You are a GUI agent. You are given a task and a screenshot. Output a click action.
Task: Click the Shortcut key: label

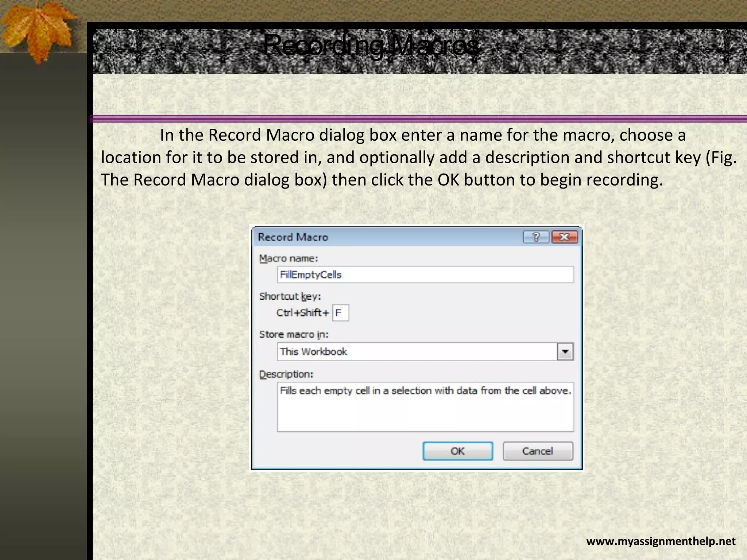coord(290,296)
